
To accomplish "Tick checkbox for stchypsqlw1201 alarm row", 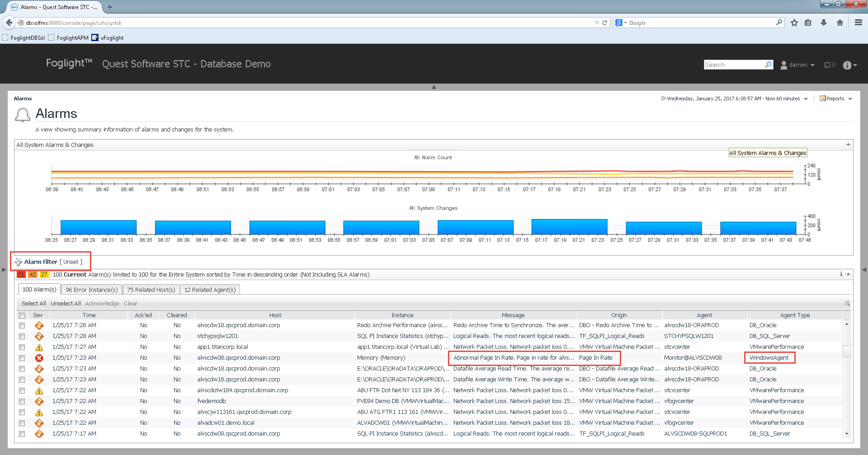I will (x=22, y=336).
